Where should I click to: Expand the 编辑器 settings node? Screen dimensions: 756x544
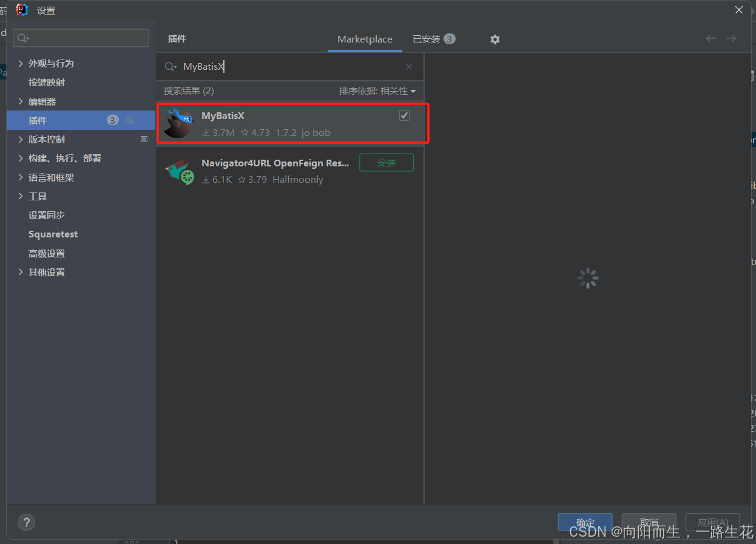(x=21, y=101)
